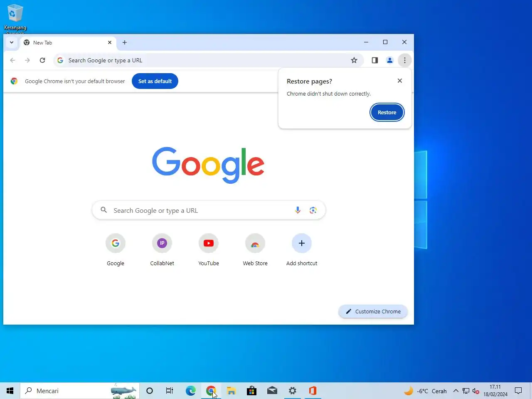Open tab search chevron
Viewport: 532px width, 399px height.
pyautogui.click(x=12, y=42)
